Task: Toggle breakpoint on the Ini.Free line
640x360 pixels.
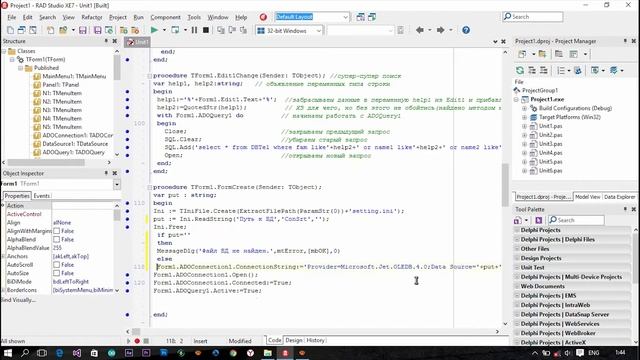Action: tap(127, 227)
